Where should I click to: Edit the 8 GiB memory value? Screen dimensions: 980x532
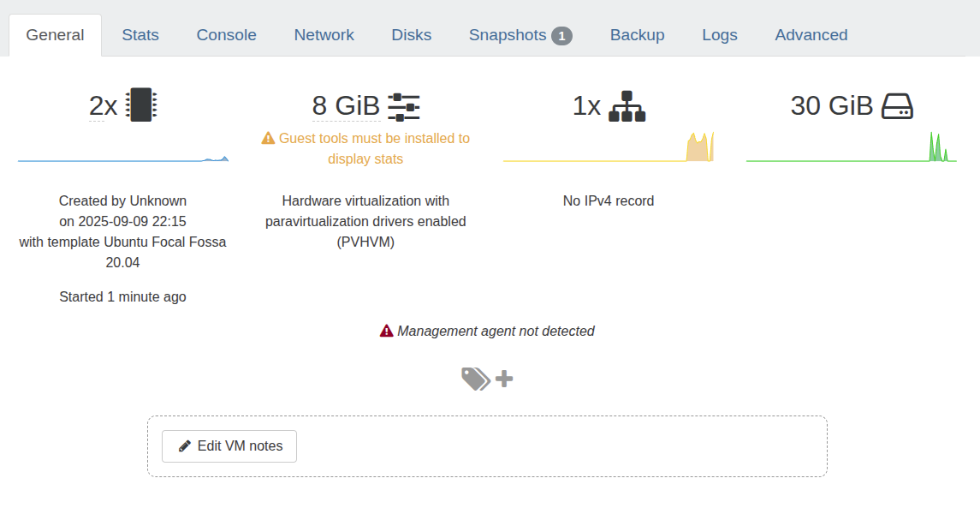point(345,106)
